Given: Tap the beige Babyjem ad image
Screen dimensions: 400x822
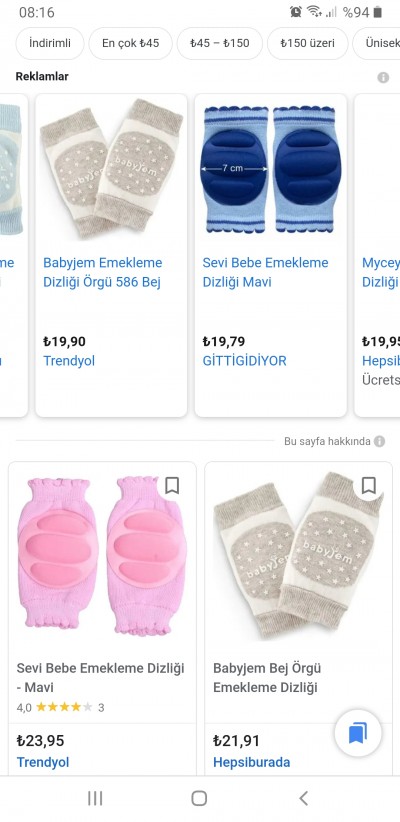Looking at the screenshot, I should [x=111, y=169].
